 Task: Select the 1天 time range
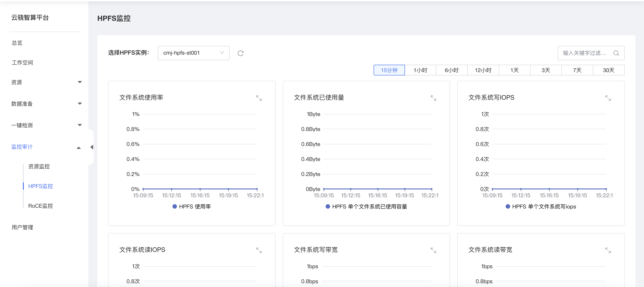coord(514,70)
